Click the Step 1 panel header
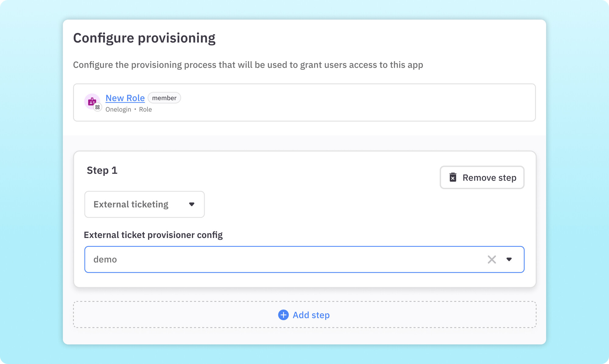Image resolution: width=609 pixels, height=364 pixels. pos(102,170)
